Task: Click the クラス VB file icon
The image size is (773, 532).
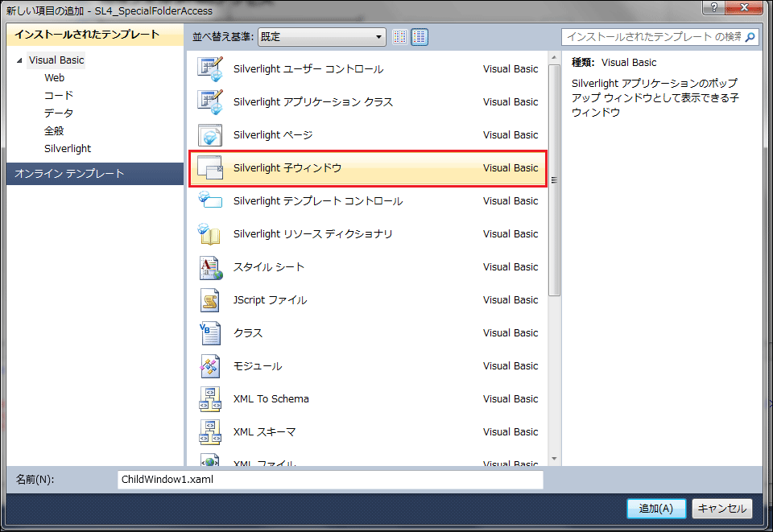Action: pyautogui.click(x=210, y=333)
